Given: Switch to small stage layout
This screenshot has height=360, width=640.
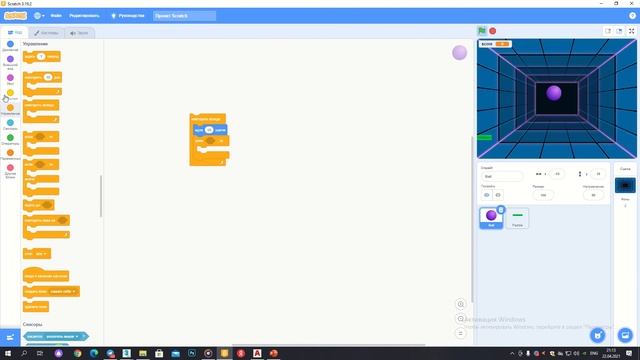Looking at the screenshot, I should [608, 31].
